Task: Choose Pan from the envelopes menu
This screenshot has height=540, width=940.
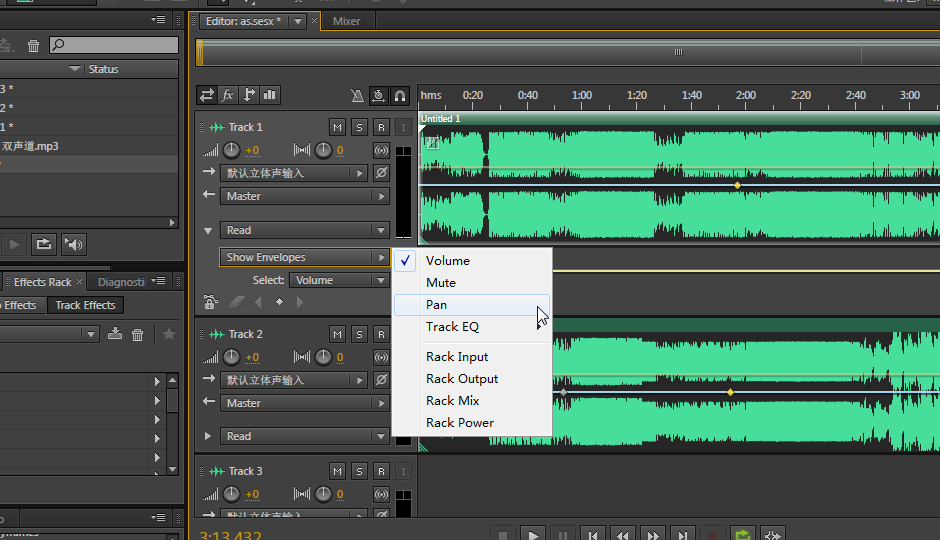Action: (437, 305)
